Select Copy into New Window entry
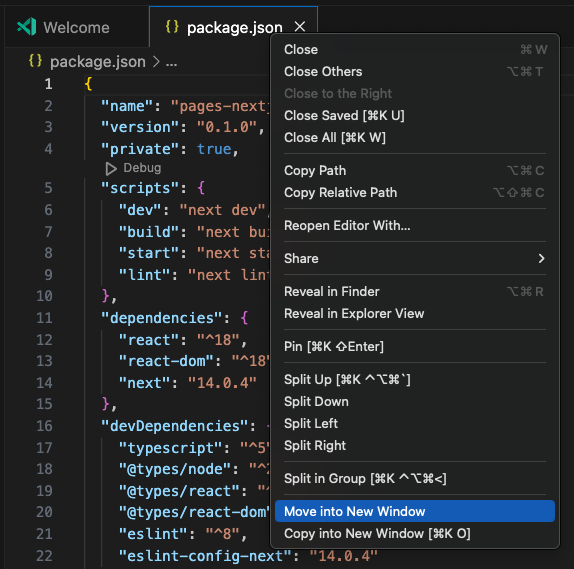Screen dimensions: 574x569 click(x=415, y=533)
